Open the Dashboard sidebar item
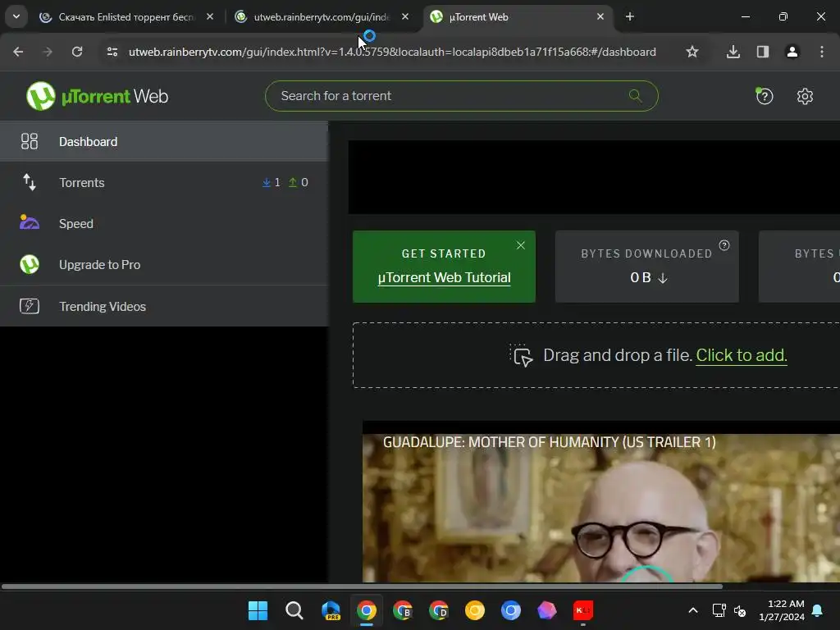 (164, 141)
